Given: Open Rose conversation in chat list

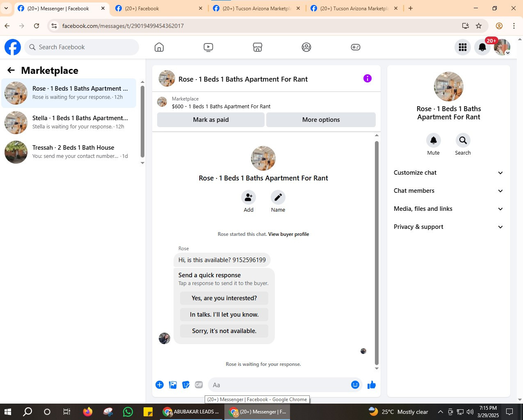Looking at the screenshot, I should coord(69,93).
